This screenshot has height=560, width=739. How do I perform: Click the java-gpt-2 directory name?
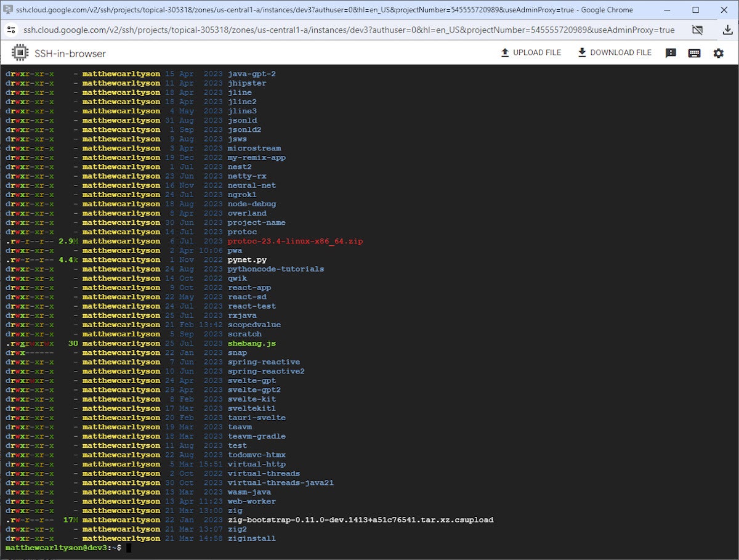[251, 74]
